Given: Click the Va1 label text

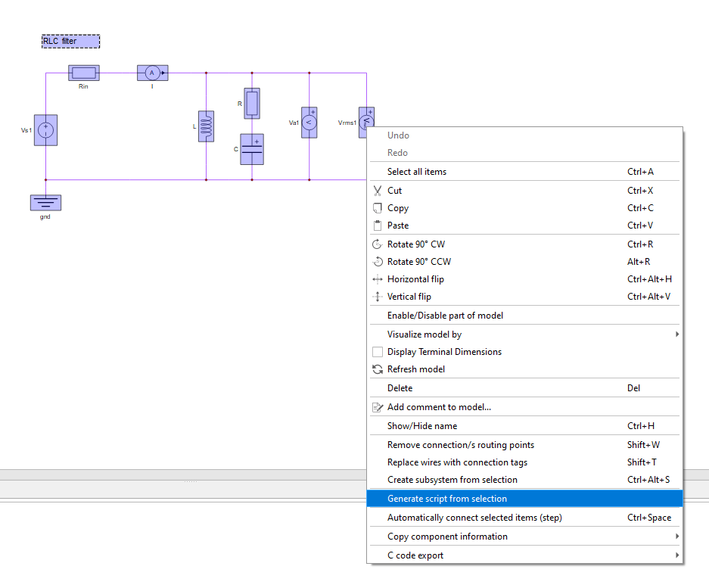Looking at the screenshot, I should (x=294, y=123).
